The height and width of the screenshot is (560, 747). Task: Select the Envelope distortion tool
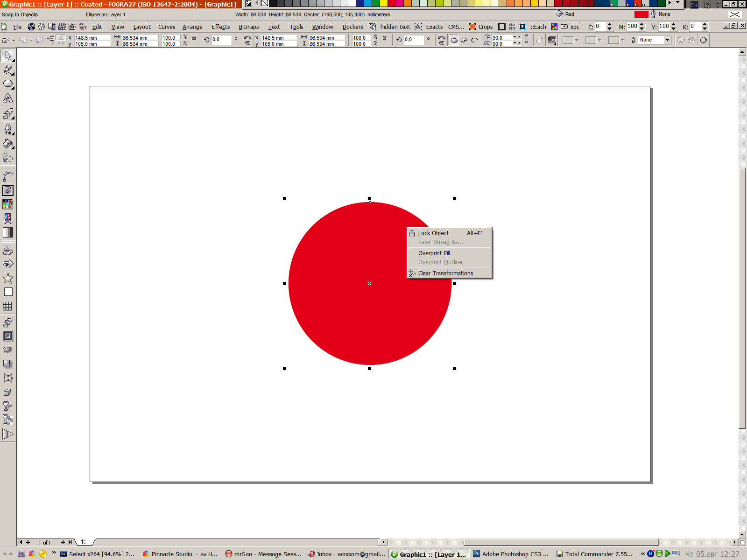(8, 378)
